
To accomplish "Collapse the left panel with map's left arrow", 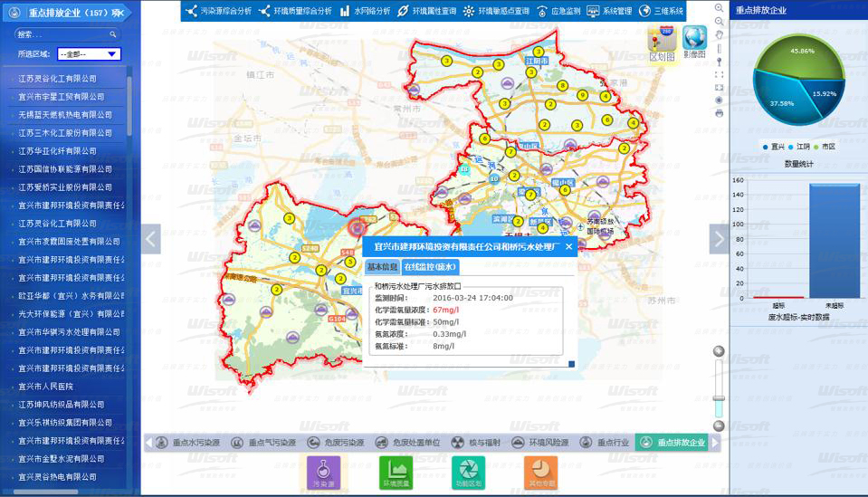I will [151, 239].
